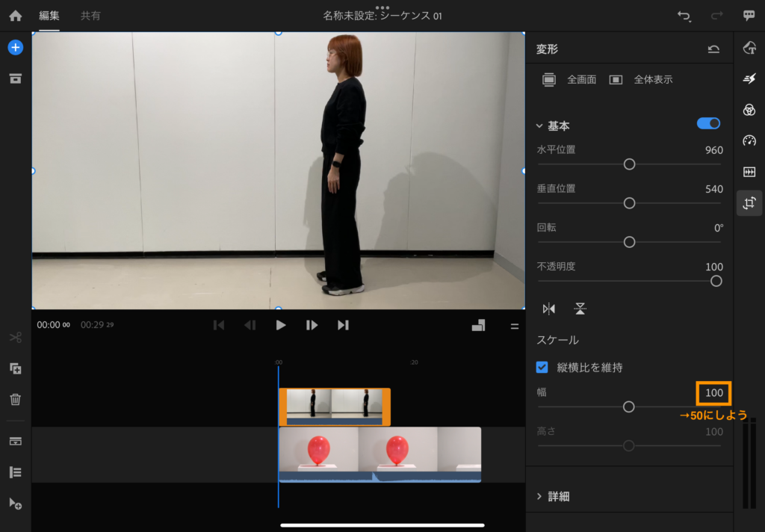Click the 幅 value field showing 100
Viewport: 765px width, 532px height.
(x=713, y=392)
